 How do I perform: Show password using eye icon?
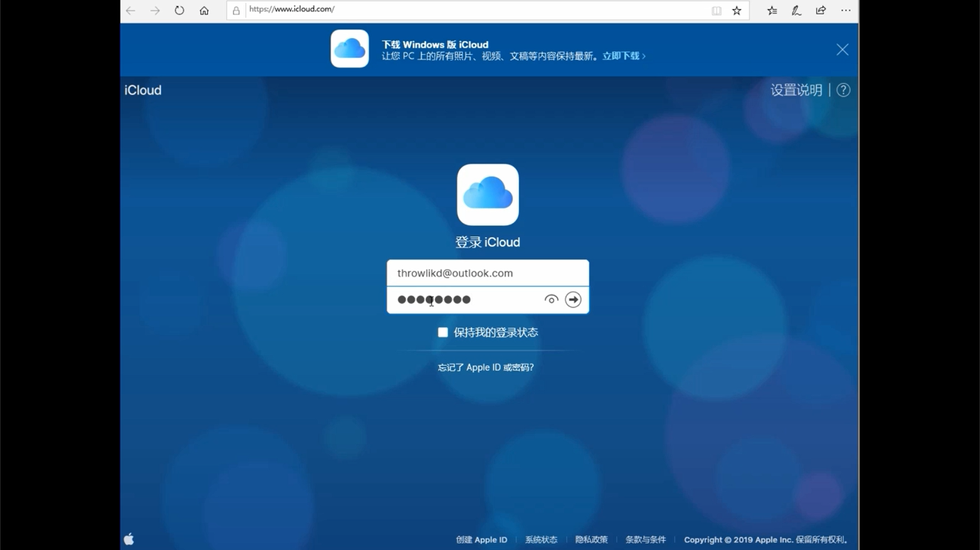[551, 300]
